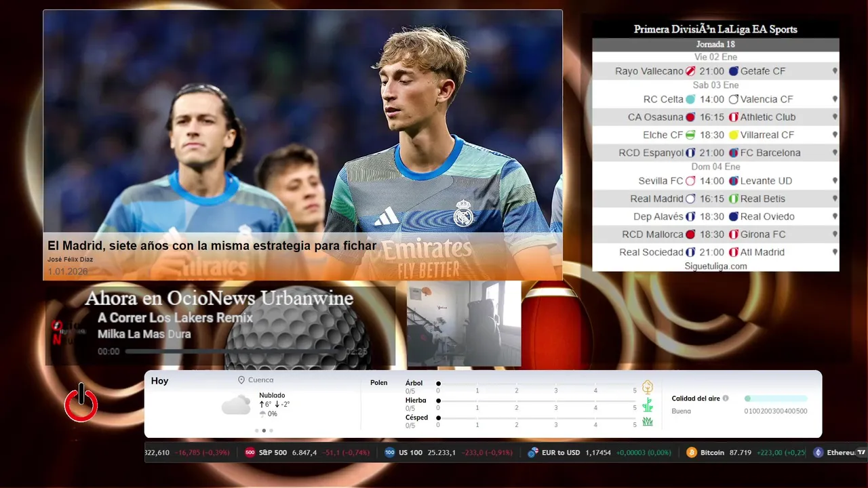The width and height of the screenshot is (868, 488).
Task: Click the 'Girona FC' team name
Action: point(763,235)
